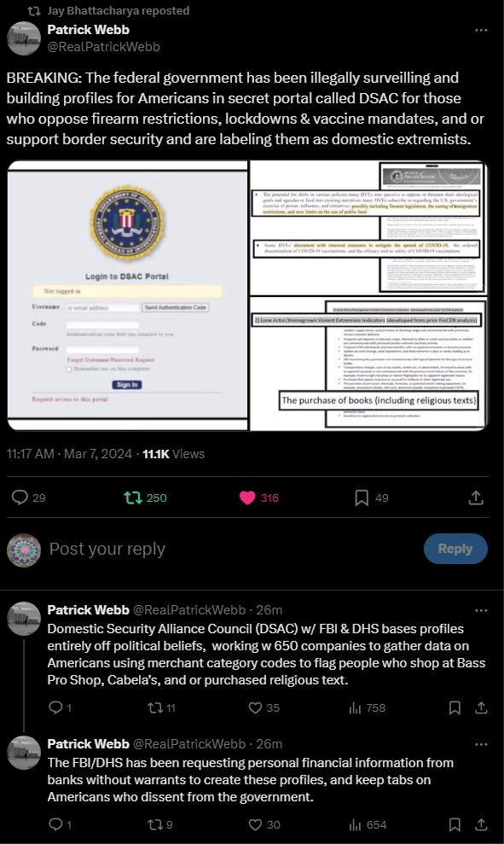Viewport: 504px width, 844px height.
Task: Share the FBI/DHS banks reply
Action: point(481,824)
